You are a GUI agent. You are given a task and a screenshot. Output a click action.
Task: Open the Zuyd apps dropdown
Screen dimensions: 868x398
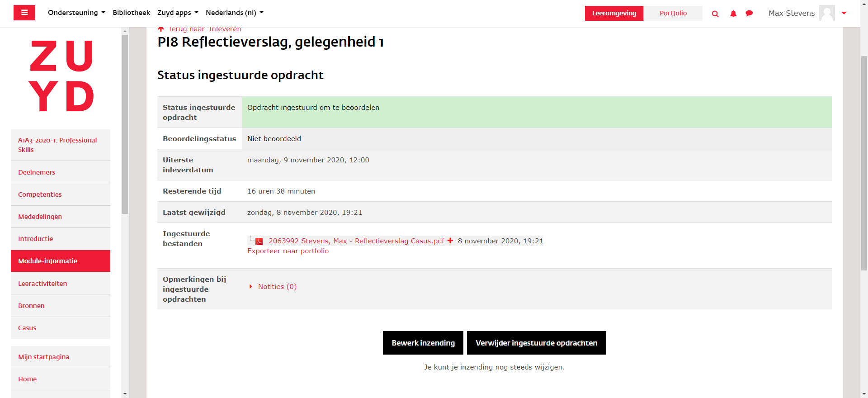click(178, 13)
